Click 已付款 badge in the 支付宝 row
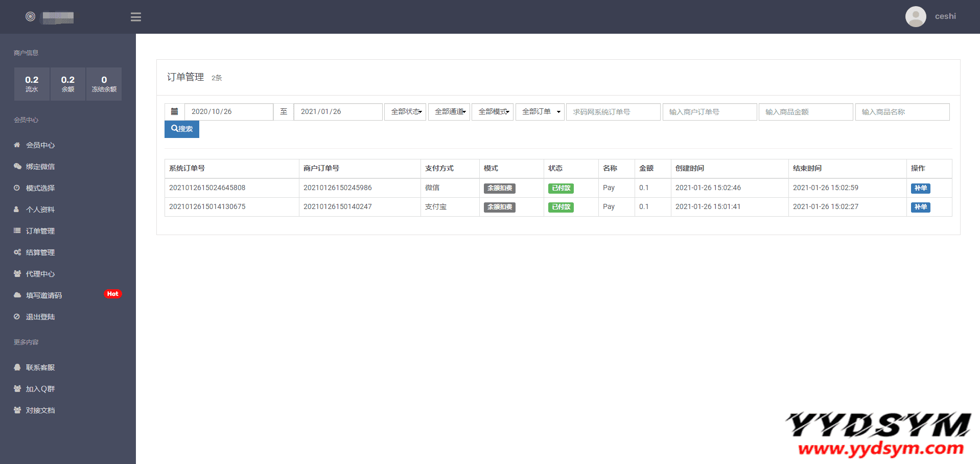The height and width of the screenshot is (464, 980). tap(561, 207)
